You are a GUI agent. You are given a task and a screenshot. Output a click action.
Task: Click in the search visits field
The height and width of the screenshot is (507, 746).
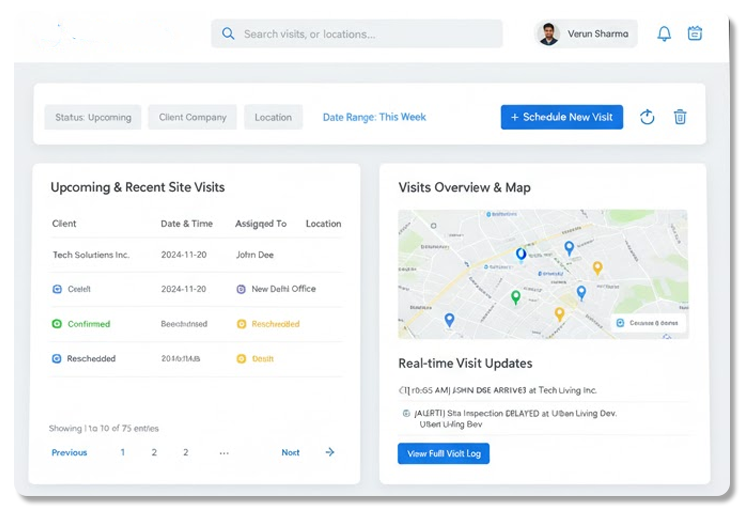click(x=365, y=34)
